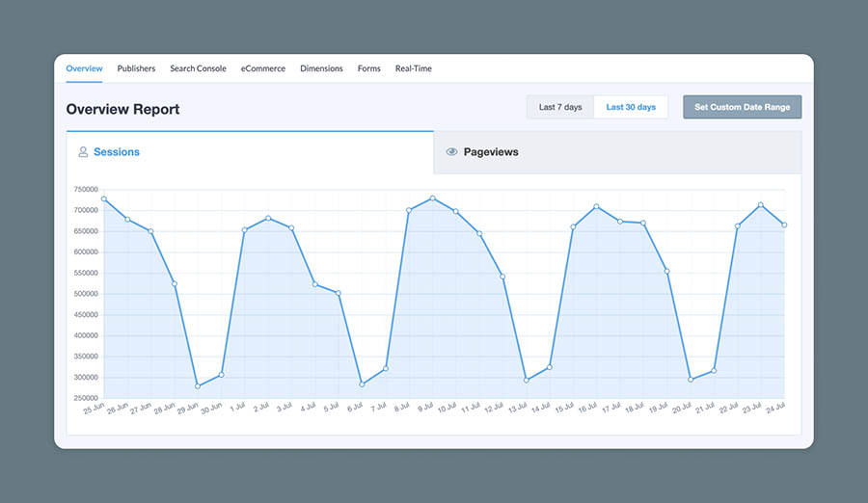
Task: Switch to the Publishers tab
Action: tap(136, 68)
